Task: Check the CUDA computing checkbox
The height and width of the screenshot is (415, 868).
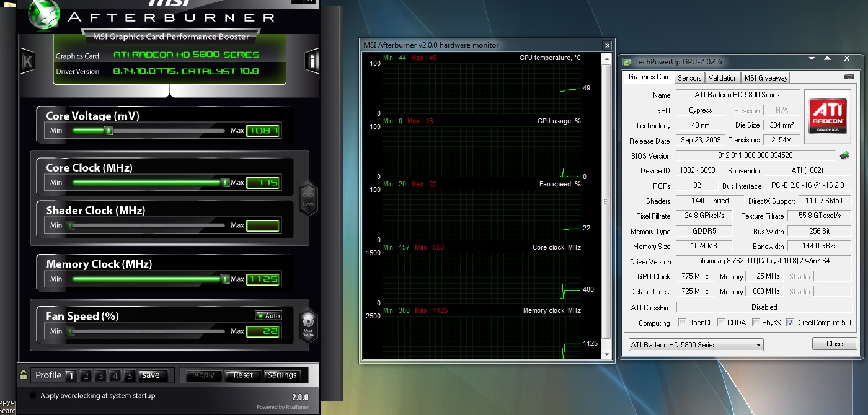Action: click(x=721, y=323)
